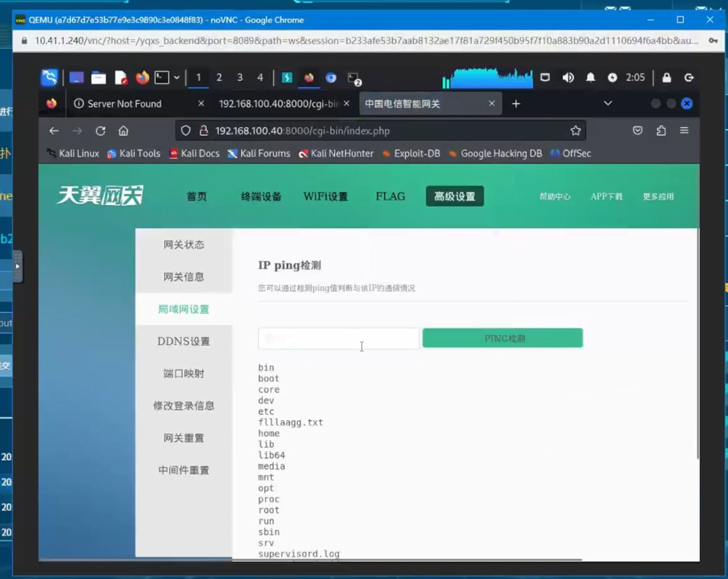This screenshot has height=579, width=728.
Task: Switch to the 192.168.100.40:8000/cgi-bin tab
Action: pyautogui.click(x=278, y=104)
